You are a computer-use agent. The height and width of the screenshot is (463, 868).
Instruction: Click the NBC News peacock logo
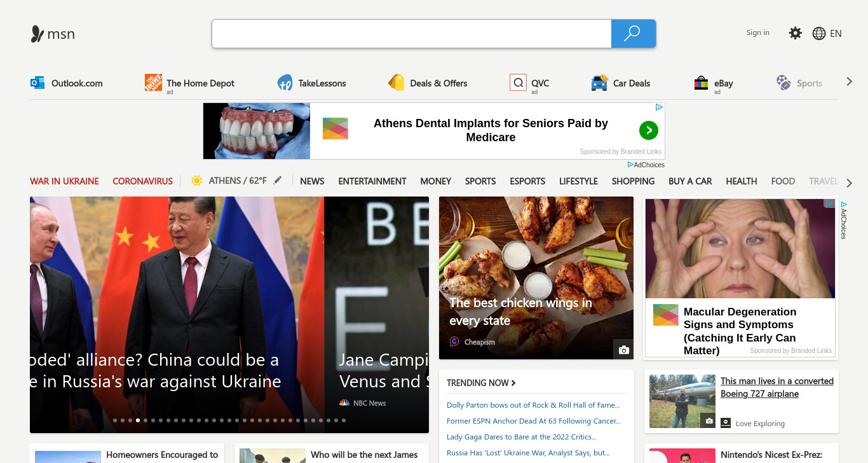click(344, 403)
